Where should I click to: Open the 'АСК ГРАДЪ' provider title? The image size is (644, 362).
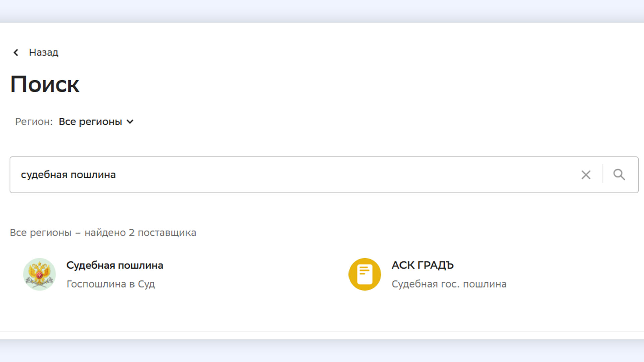pos(423,265)
